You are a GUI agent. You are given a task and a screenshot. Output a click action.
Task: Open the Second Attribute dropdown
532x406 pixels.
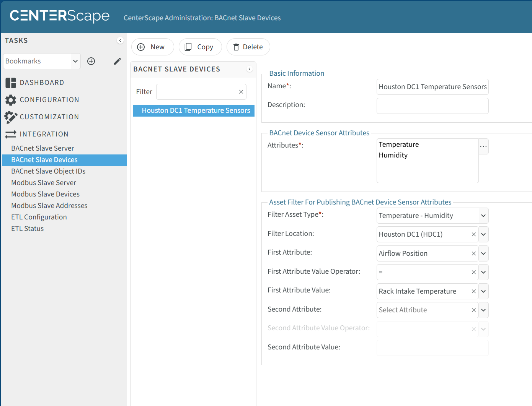(x=483, y=310)
